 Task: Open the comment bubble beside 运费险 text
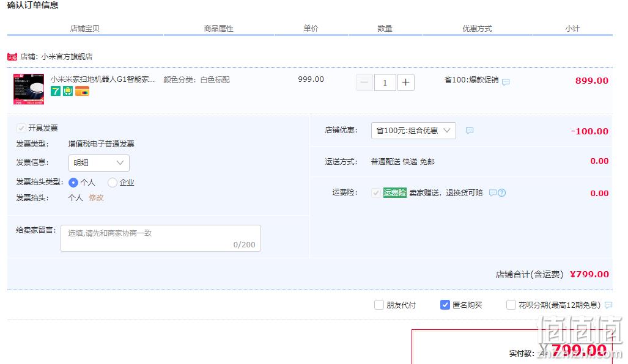pyautogui.click(x=493, y=193)
